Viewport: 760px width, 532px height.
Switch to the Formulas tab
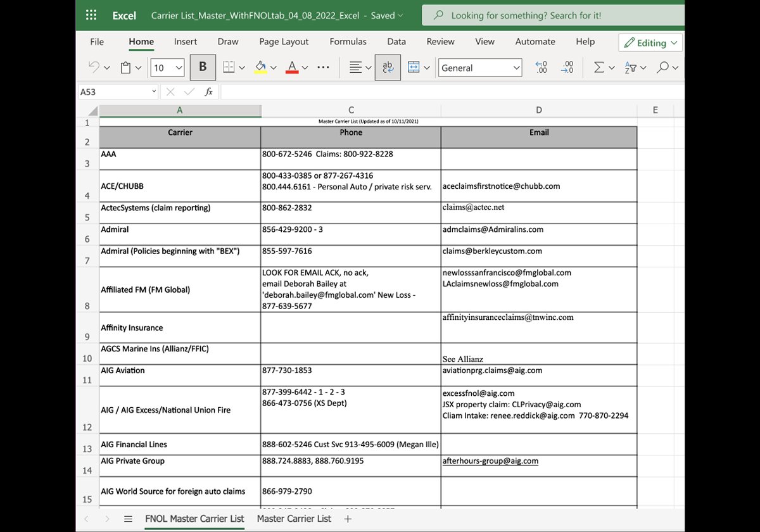point(348,42)
